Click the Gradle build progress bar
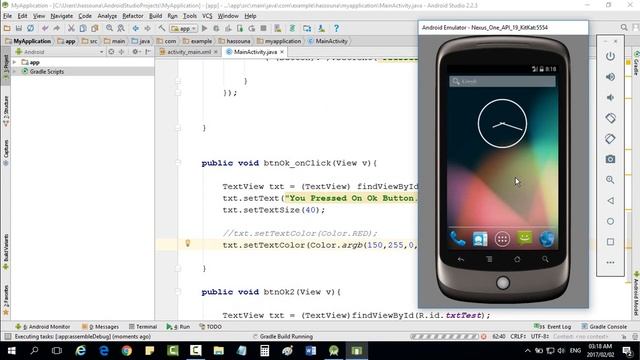The width and height of the screenshot is (640, 360). point(444,337)
